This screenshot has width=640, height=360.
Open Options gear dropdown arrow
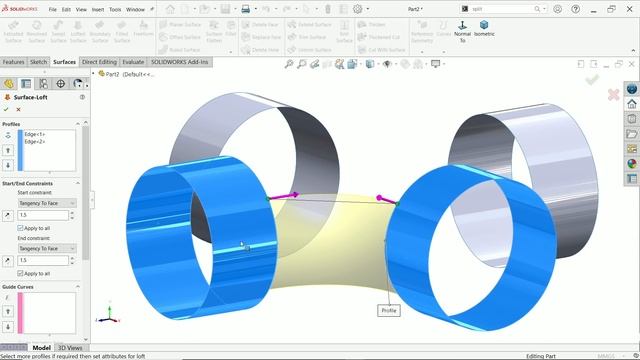tap(368, 9)
